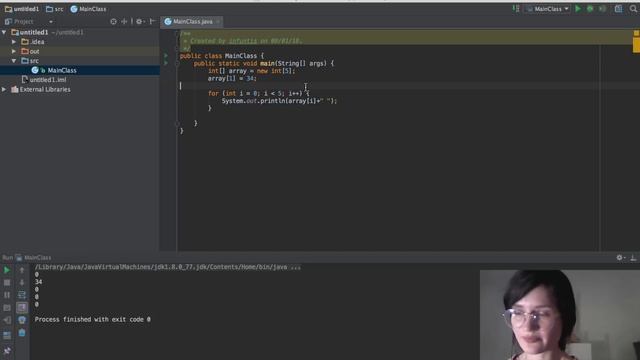Clear console output with the trash icon

[x=22, y=333]
